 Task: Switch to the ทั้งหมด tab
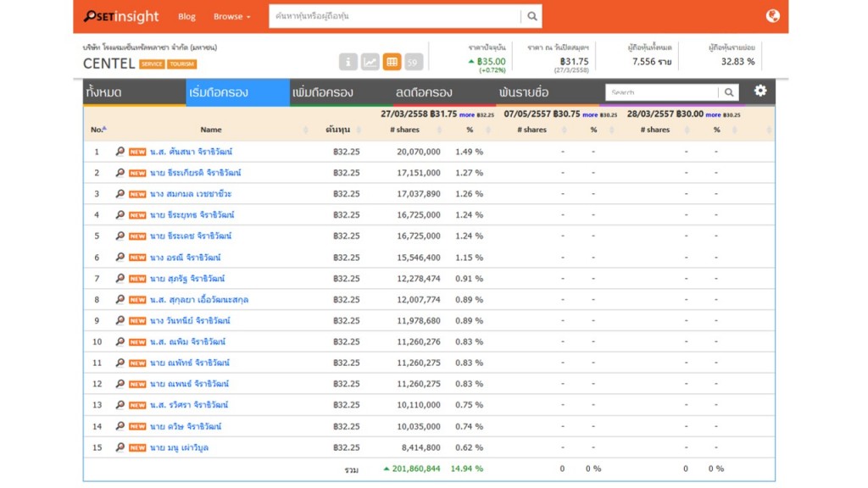pyautogui.click(x=135, y=92)
